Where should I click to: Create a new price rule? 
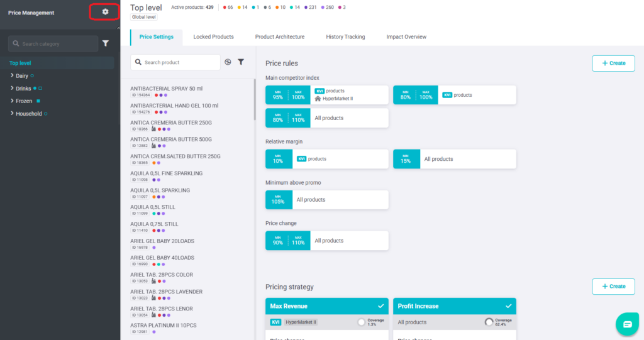click(x=613, y=63)
